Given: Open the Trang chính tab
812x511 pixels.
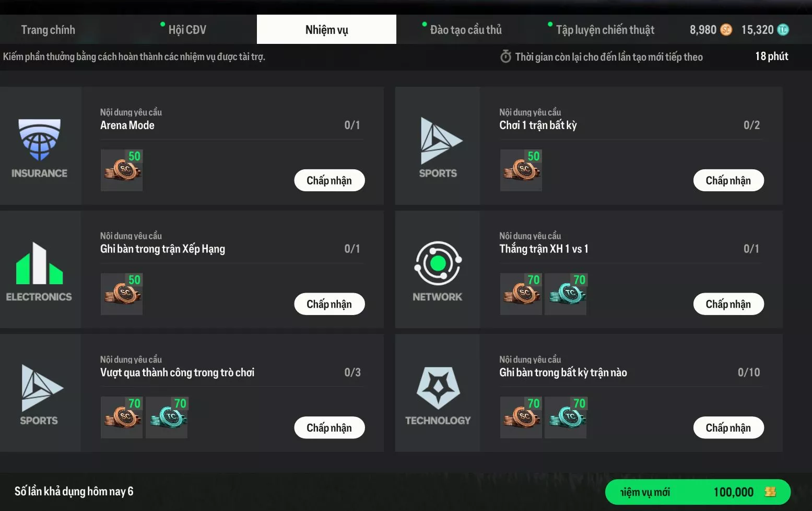Looking at the screenshot, I should (x=48, y=30).
